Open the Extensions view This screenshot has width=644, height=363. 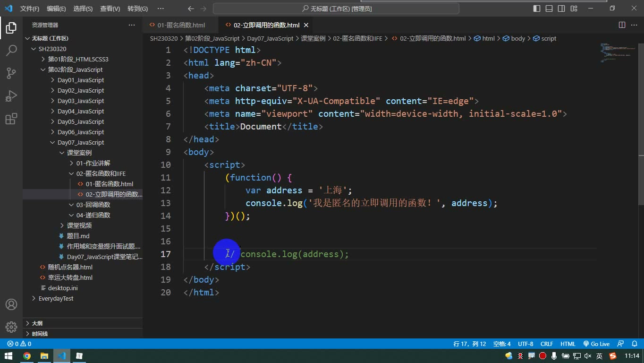point(11,119)
